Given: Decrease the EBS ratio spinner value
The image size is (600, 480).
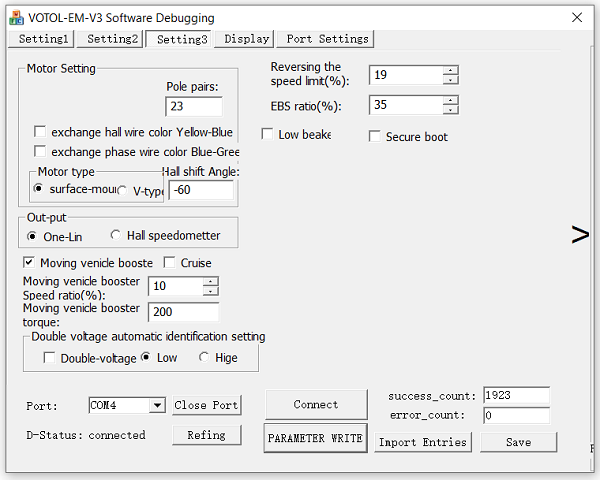Looking at the screenshot, I should point(451,110).
